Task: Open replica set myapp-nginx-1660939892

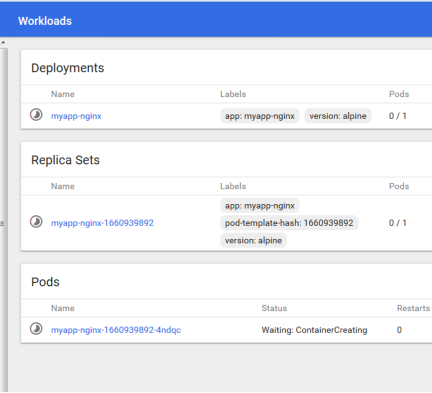Action: (x=102, y=223)
